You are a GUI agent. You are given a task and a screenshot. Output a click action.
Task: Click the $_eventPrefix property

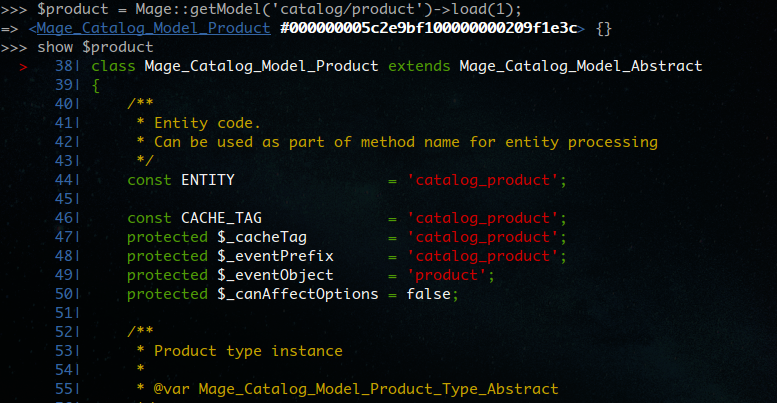point(275,256)
